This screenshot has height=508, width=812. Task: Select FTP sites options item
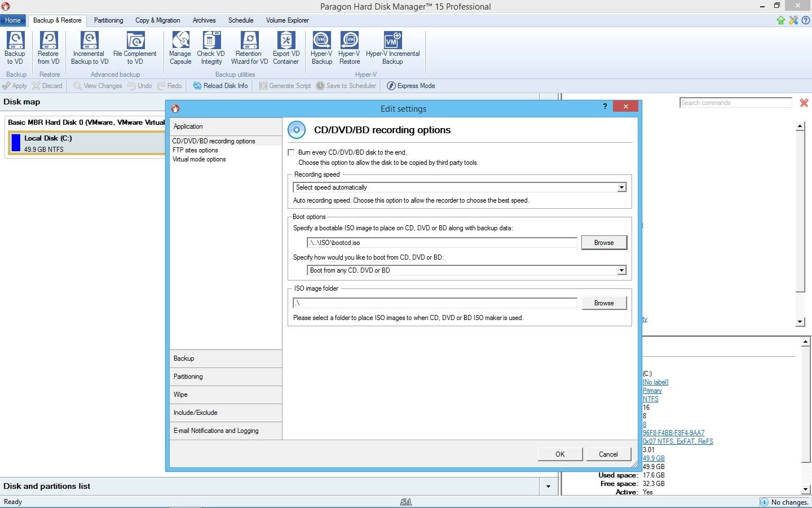click(195, 150)
